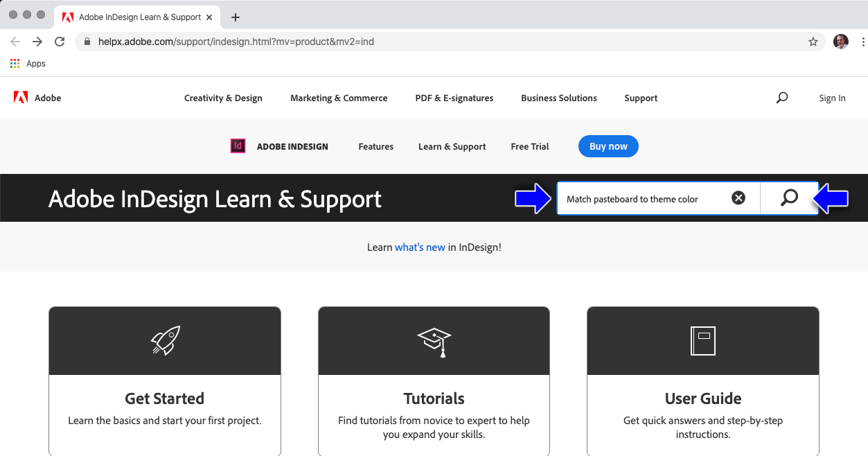Open a new browser tab

tap(236, 17)
